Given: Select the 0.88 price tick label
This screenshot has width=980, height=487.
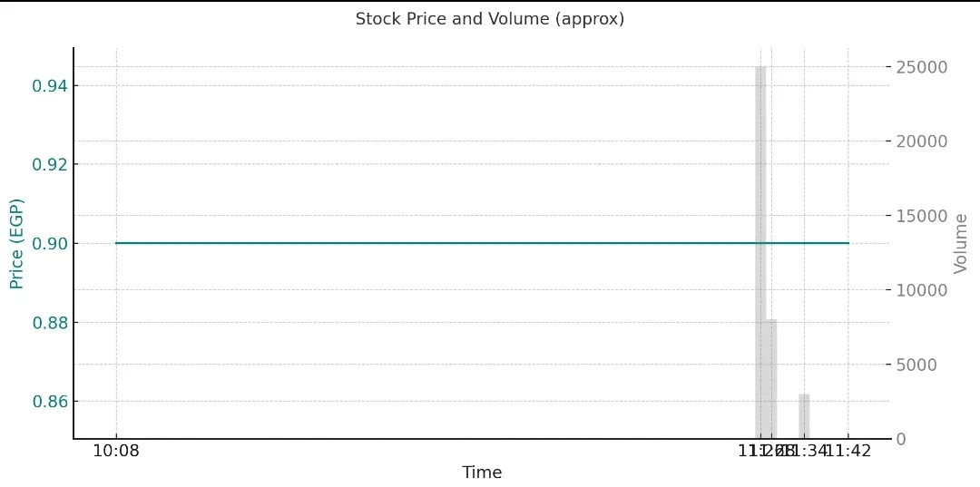Looking at the screenshot, I should [x=49, y=323].
